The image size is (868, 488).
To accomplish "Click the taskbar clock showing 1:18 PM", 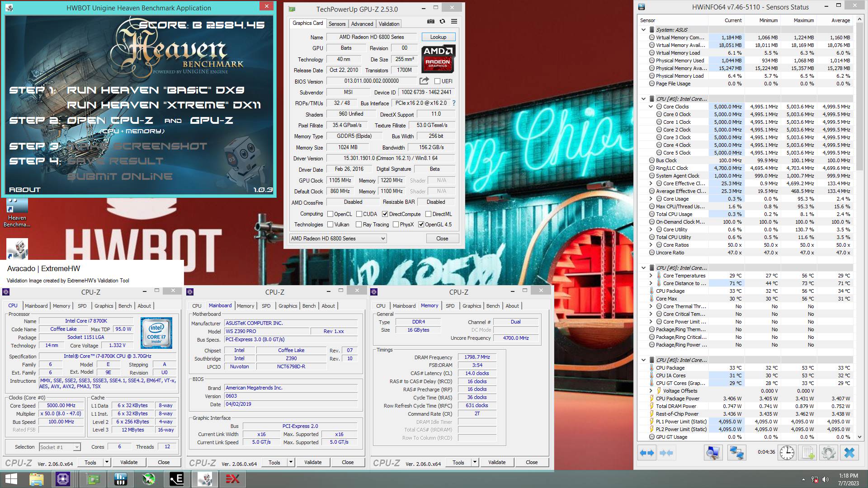I will pyautogui.click(x=848, y=479).
